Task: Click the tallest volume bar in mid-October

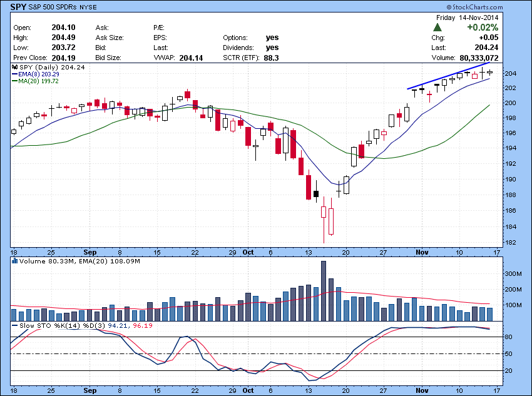Action: (x=324, y=291)
